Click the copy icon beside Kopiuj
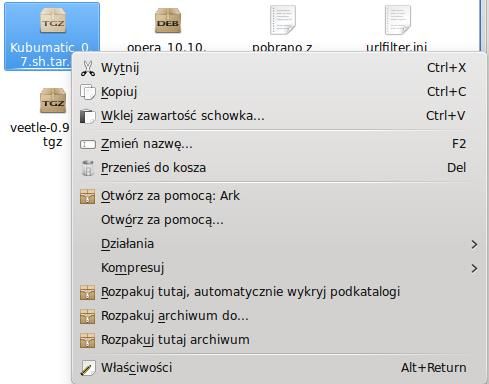 (x=88, y=92)
